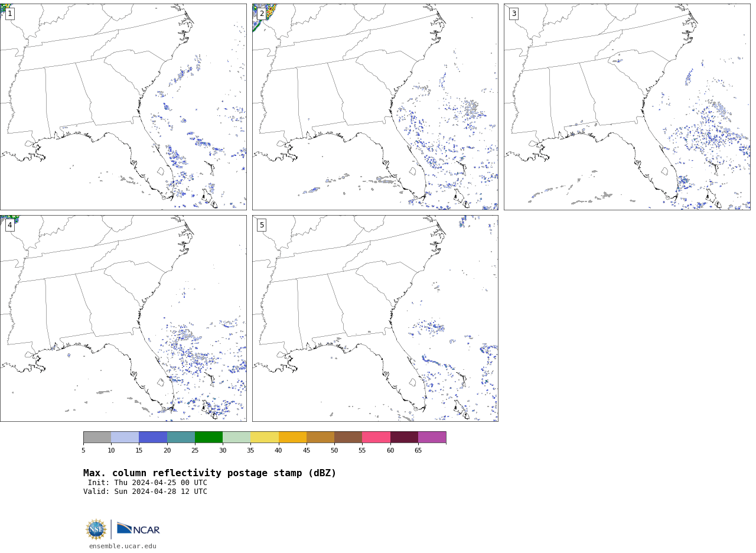Open ensemble member 3 reflectivity map

click(x=627, y=106)
